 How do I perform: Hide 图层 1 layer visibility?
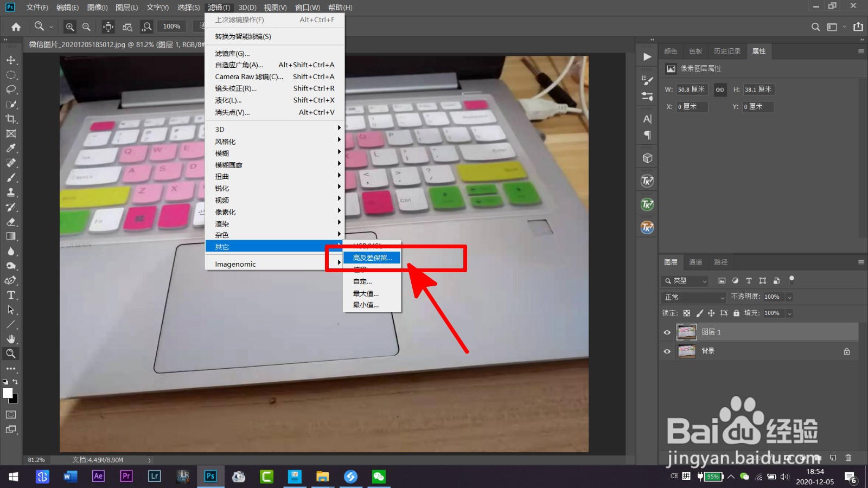point(667,332)
